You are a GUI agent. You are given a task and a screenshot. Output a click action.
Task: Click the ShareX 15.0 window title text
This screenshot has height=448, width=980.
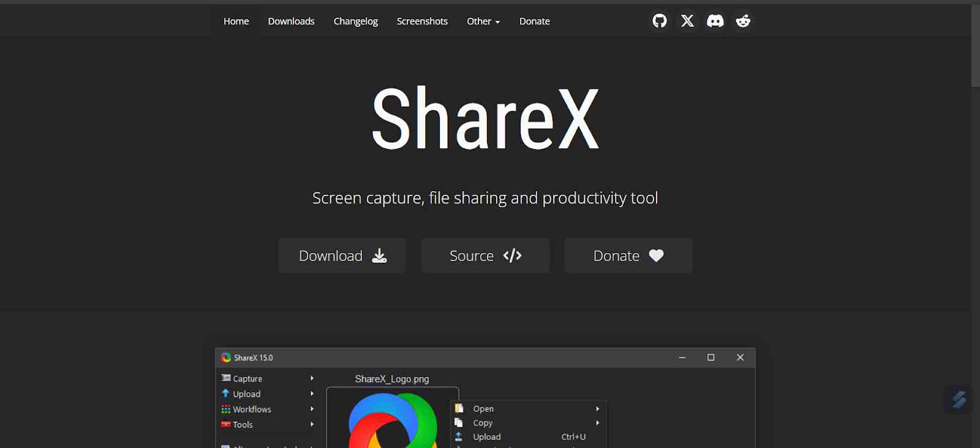click(x=254, y=357)
